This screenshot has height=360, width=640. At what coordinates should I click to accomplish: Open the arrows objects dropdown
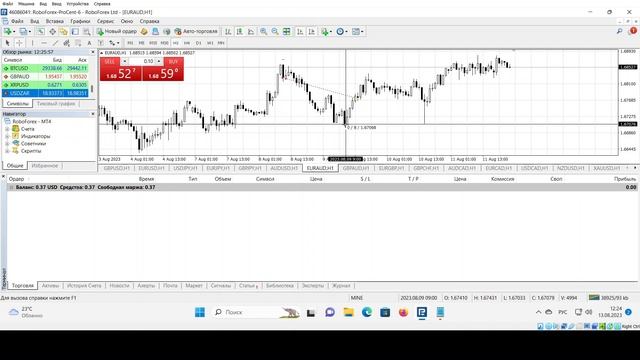point(114,43)
